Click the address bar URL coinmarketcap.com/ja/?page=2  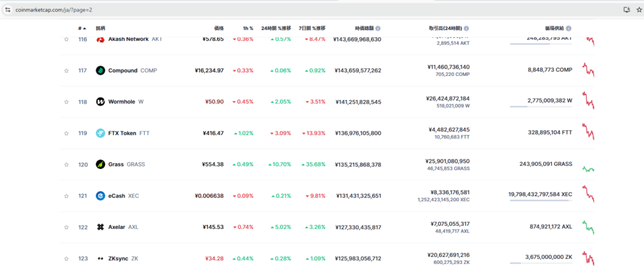pyautogui.click(x=54, y=9)
